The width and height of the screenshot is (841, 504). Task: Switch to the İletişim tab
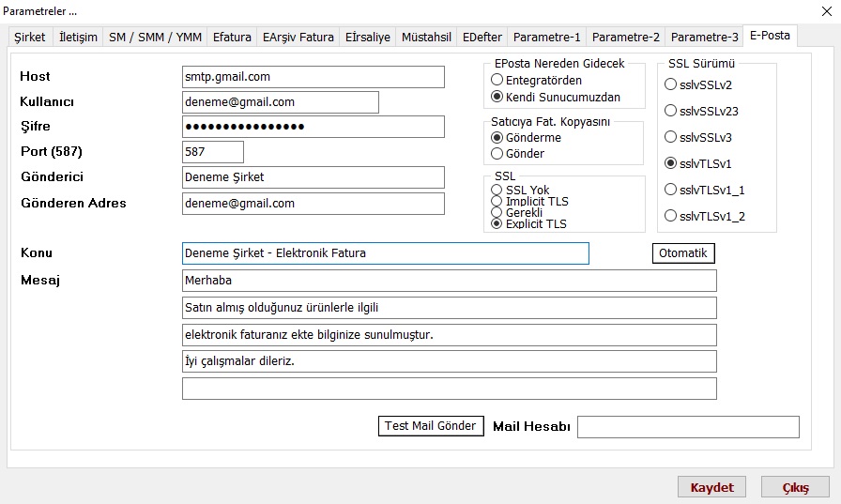pyautogui.click(x=78, y=38)
